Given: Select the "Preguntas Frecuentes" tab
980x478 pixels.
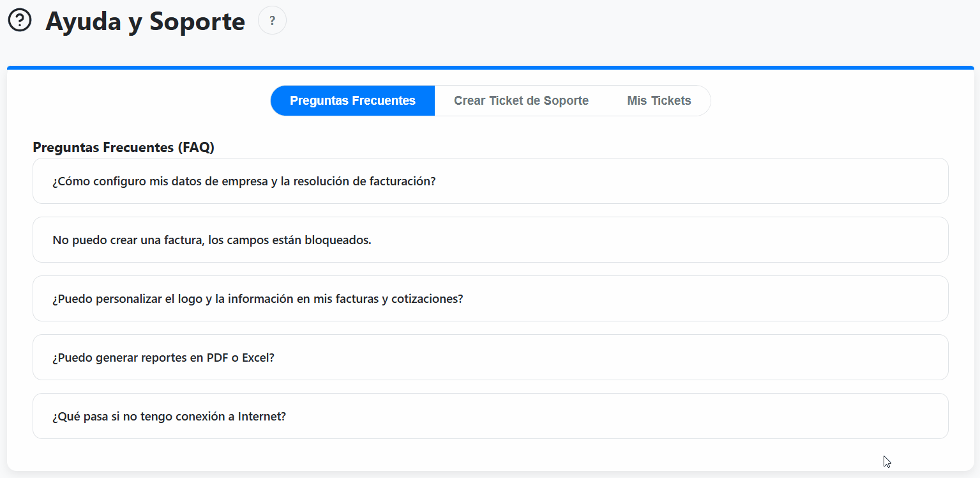Looking at the screenshot, I should pyautogui.click(x=352, y=100).
